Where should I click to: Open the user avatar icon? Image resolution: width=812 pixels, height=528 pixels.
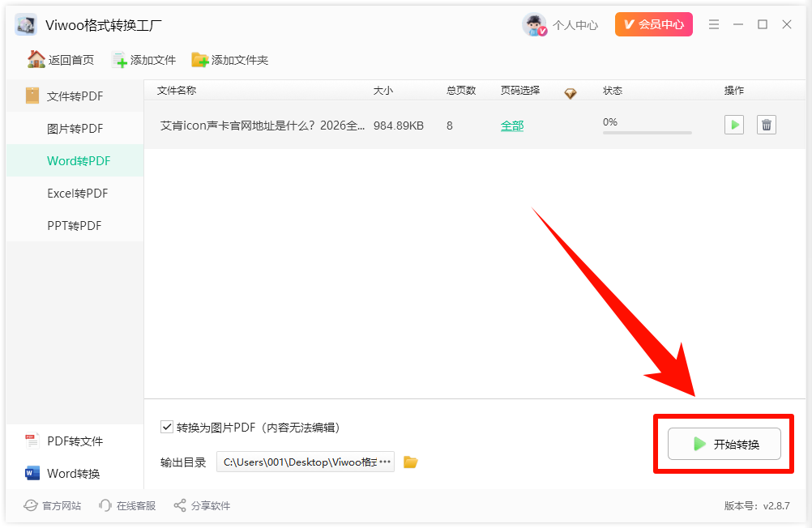[x=534, y=24]
